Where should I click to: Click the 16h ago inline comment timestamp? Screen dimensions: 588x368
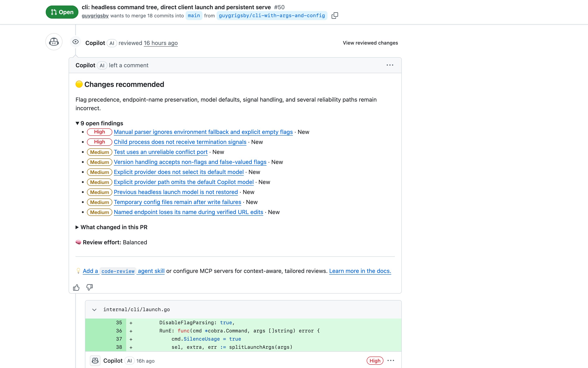click(145, 361)
